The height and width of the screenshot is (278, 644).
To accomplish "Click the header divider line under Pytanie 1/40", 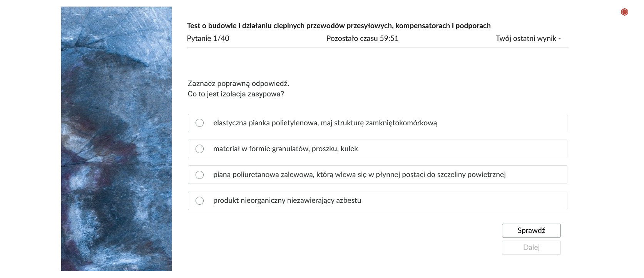I will click(x=377, y=47).
